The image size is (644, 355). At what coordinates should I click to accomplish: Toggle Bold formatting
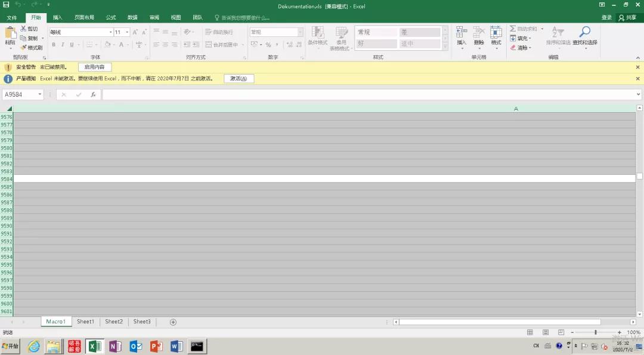[54, 44]
